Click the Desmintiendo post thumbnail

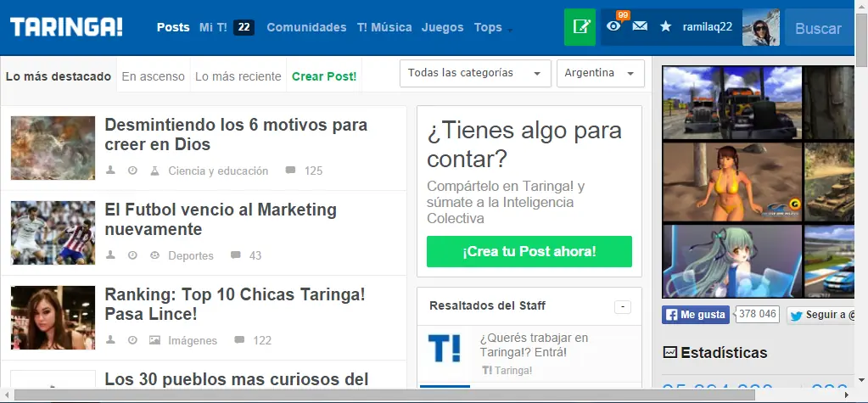point(53,148)
